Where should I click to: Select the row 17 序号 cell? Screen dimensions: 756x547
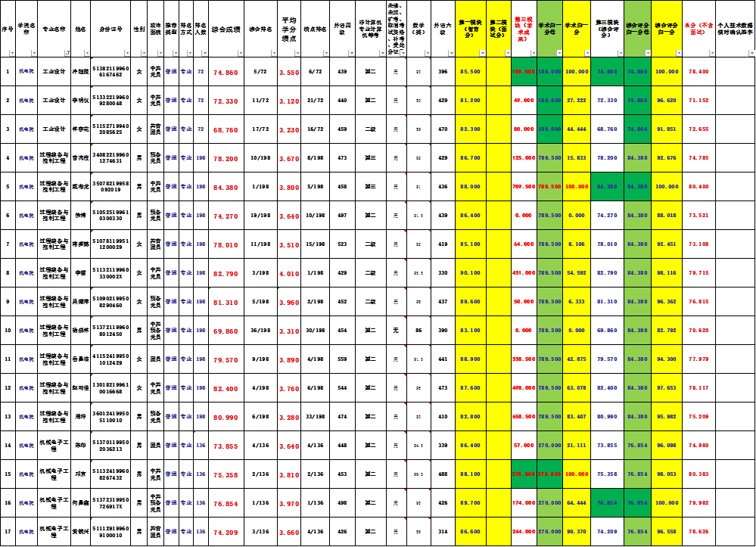pyautogui.click(x=8, y=533)
